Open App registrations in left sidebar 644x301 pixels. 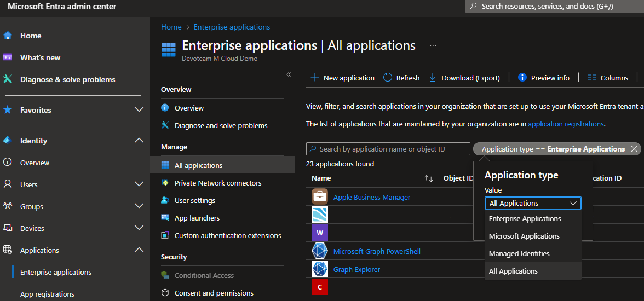(47, 294)
